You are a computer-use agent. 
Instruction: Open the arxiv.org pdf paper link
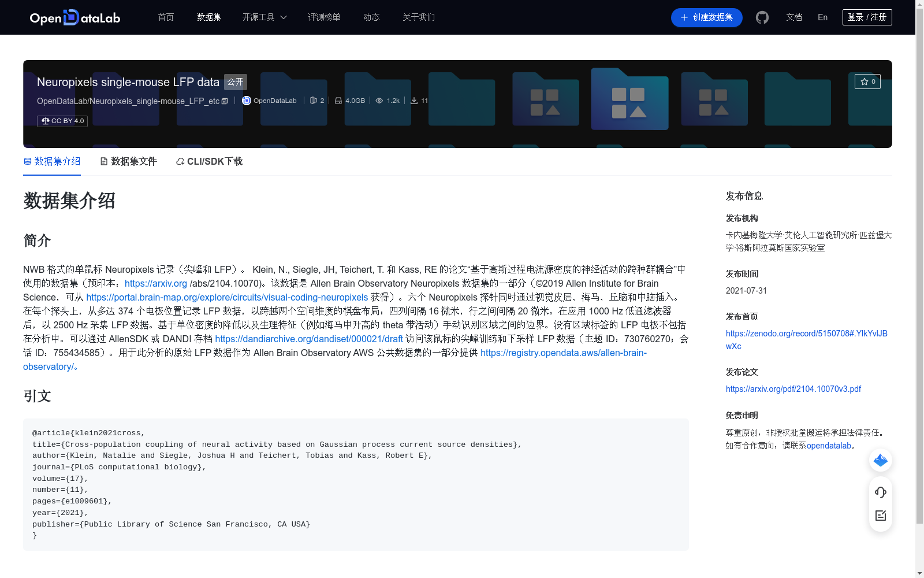click(x=793, y=389)
